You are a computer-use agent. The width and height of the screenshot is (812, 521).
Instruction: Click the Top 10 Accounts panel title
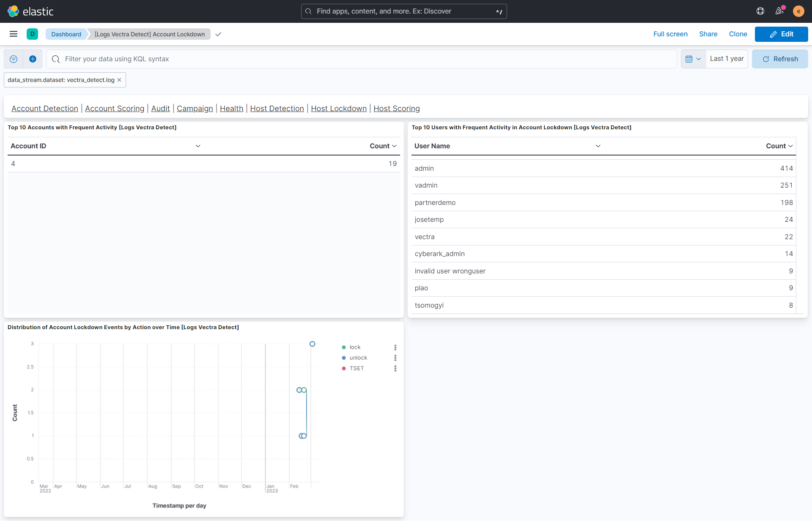92,128
